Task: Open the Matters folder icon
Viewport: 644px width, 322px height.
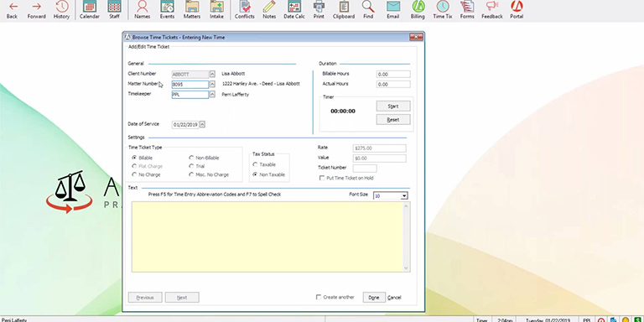Action: click(192, 10)
